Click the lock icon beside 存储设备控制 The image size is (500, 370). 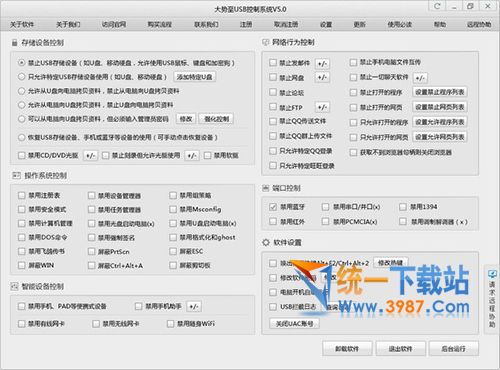(14, 43)
